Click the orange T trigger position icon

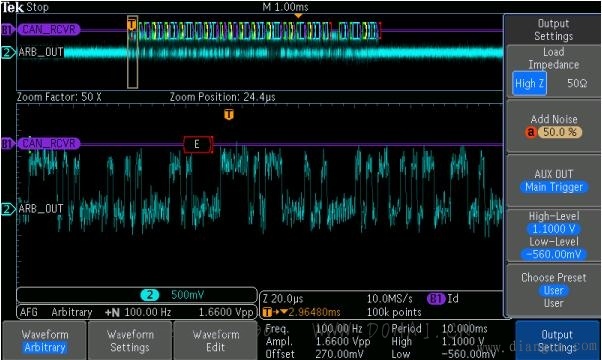[x=267, y=312]
